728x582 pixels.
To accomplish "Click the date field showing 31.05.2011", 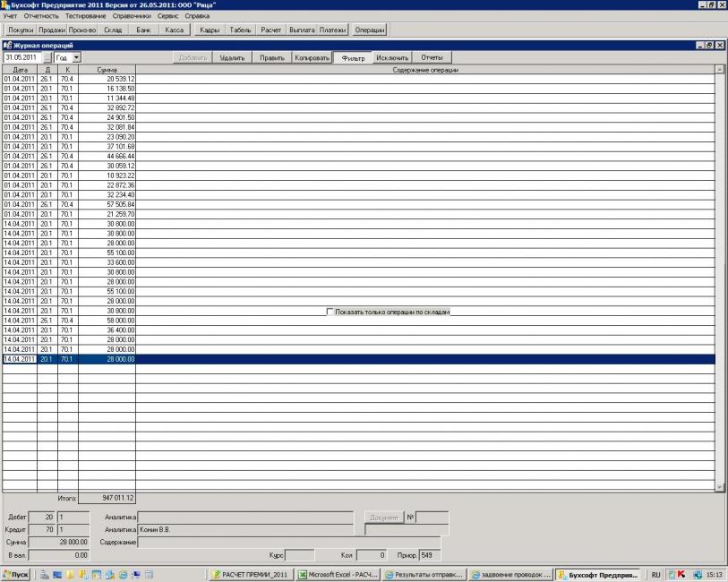I will pos(21,57).
